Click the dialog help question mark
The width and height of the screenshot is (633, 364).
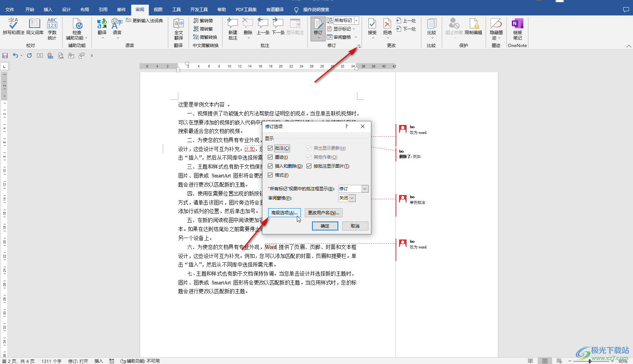(347, 126)
